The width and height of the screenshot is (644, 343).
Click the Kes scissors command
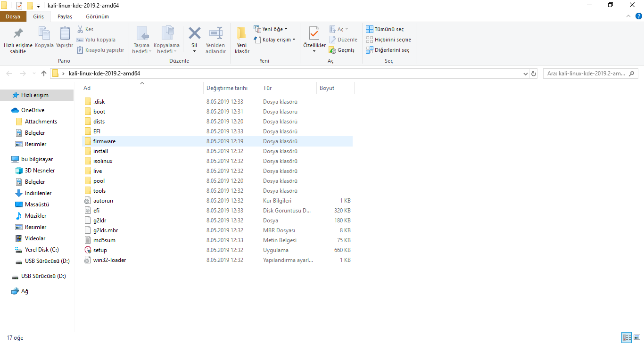(x=85, y=29)
